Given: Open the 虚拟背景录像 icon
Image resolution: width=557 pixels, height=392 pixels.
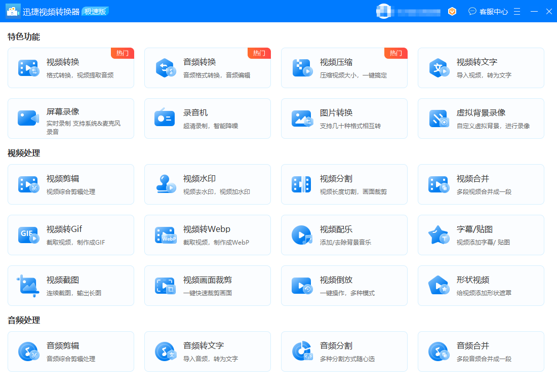Looking at the screenshot, I should (439, 119).
